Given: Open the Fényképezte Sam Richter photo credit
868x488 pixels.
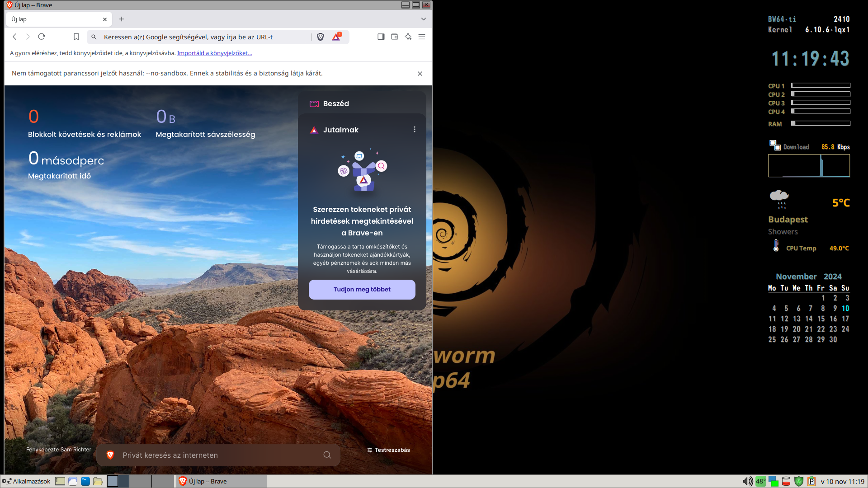Looking at the screenshot, I should [x=59, y=450].
